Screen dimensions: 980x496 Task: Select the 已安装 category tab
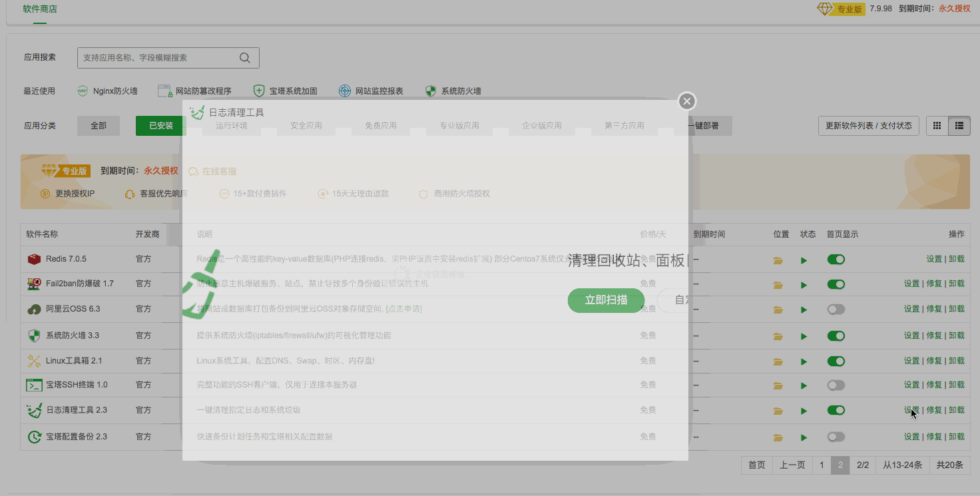(161, 126)
